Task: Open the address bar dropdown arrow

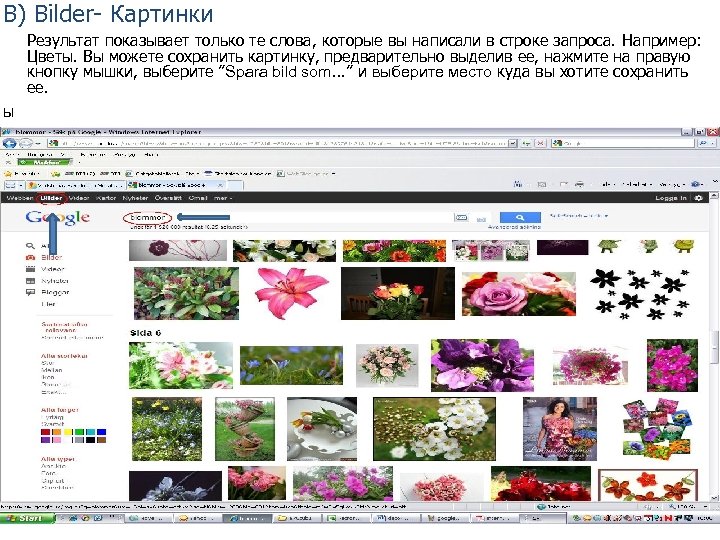Action: pyautogui.click(x=513, y=143)
